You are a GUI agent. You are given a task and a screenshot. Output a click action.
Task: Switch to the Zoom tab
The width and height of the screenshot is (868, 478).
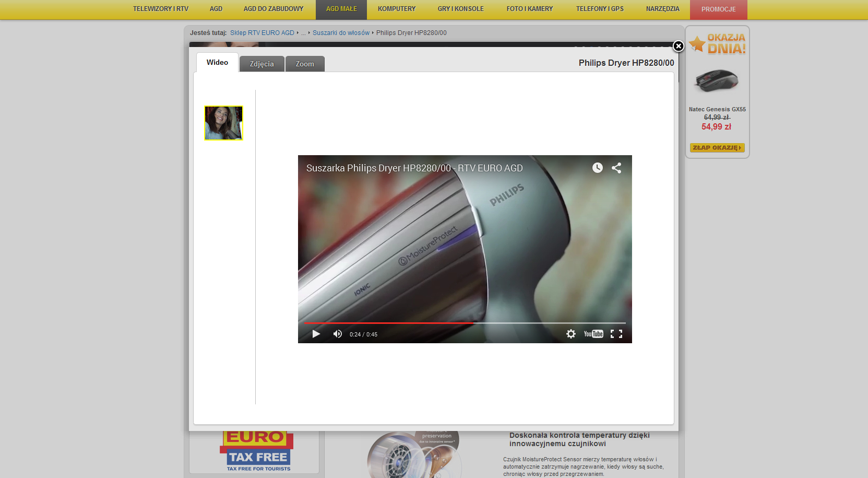305,64
